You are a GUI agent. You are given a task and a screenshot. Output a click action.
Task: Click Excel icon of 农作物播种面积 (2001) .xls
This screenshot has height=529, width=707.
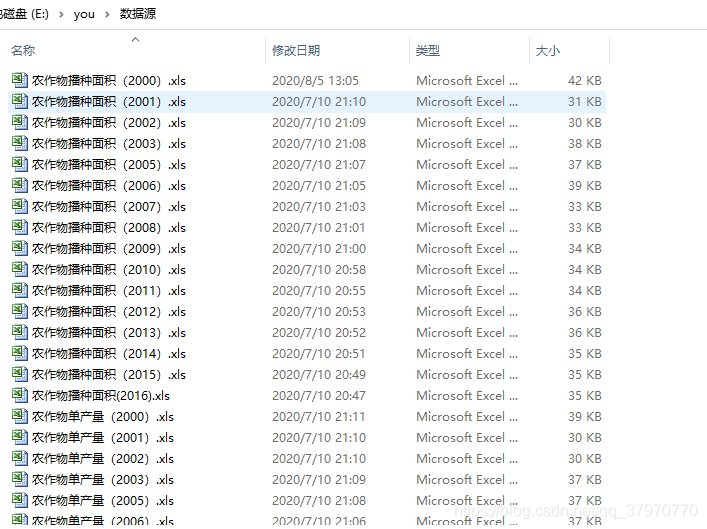tap(19, 101)
